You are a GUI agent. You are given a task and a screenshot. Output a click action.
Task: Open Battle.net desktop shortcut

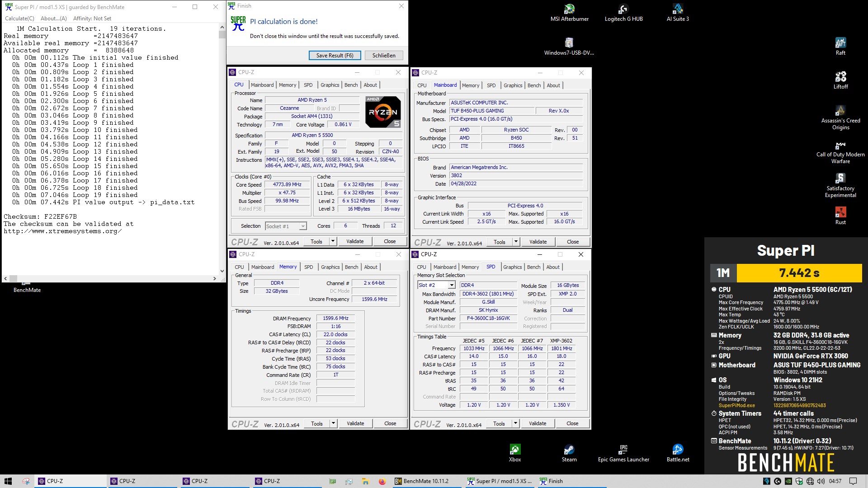(x=678, y=453)
